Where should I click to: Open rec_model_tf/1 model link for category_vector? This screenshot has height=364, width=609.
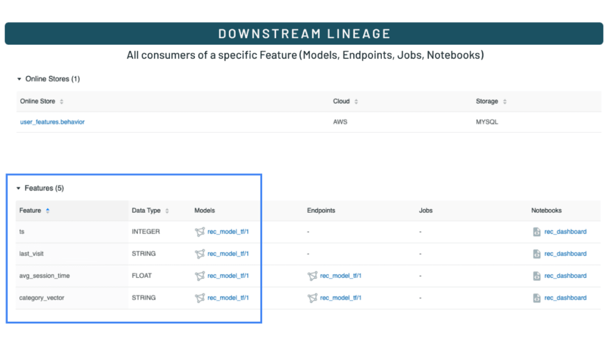coord(228,298)
